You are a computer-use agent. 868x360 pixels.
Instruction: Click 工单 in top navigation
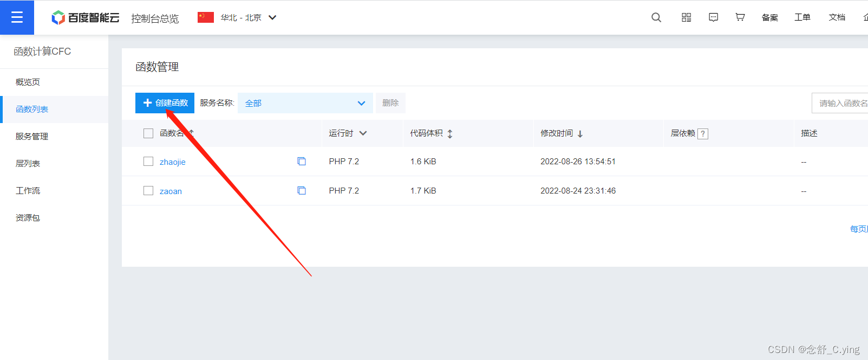[802, 17]
